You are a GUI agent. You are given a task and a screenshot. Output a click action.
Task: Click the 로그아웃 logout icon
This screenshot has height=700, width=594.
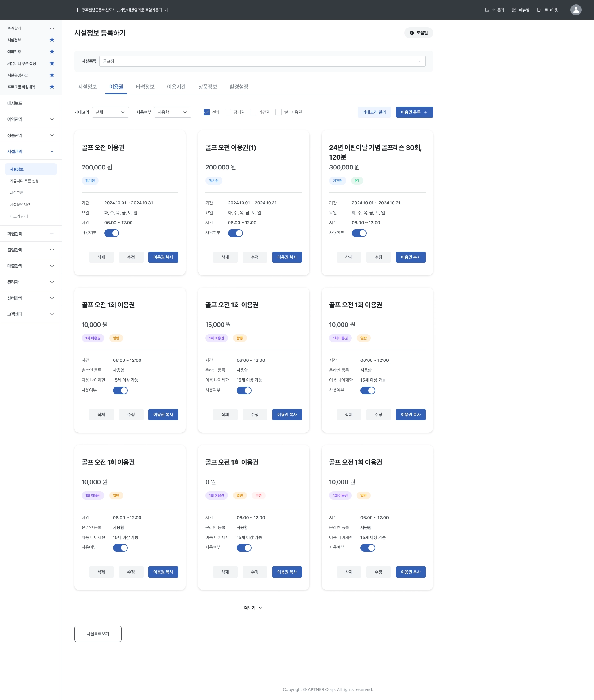(539, 10)
